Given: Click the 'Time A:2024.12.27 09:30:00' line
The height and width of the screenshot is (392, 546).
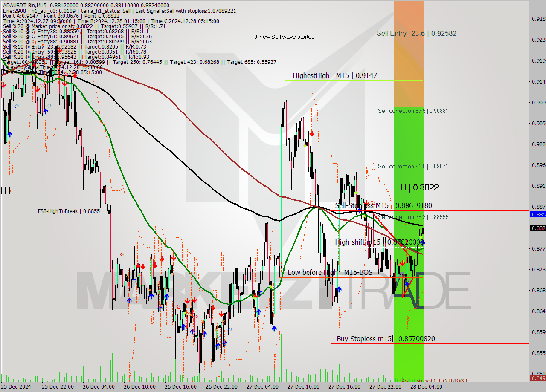Looking at the screenshot, I should pyautogui.click(x=111, y=21).
